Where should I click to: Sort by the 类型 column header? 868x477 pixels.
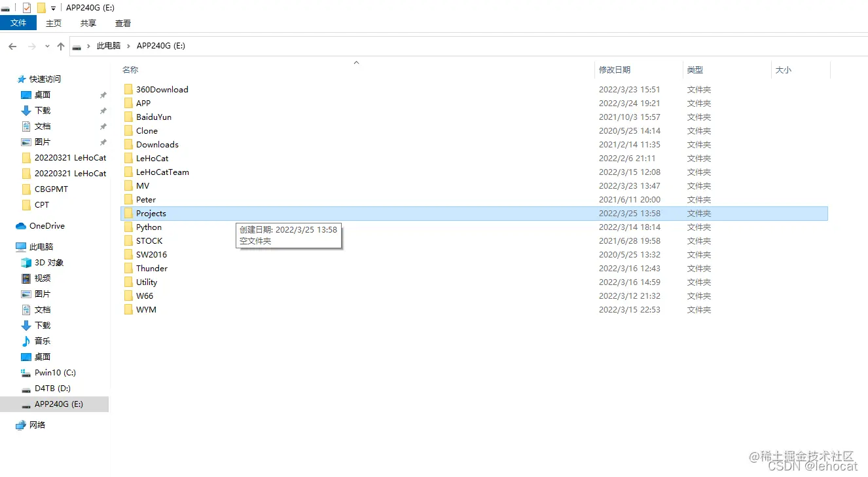(695, 69)
